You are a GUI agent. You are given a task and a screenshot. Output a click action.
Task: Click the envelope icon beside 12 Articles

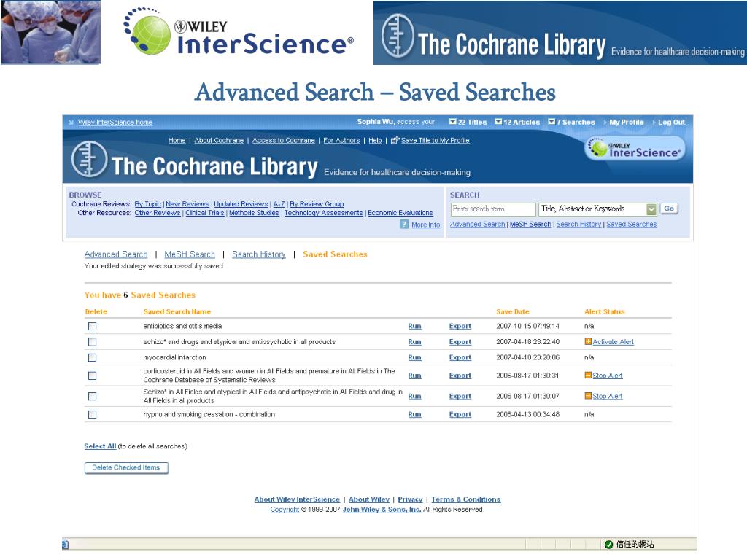pos(498,122)
